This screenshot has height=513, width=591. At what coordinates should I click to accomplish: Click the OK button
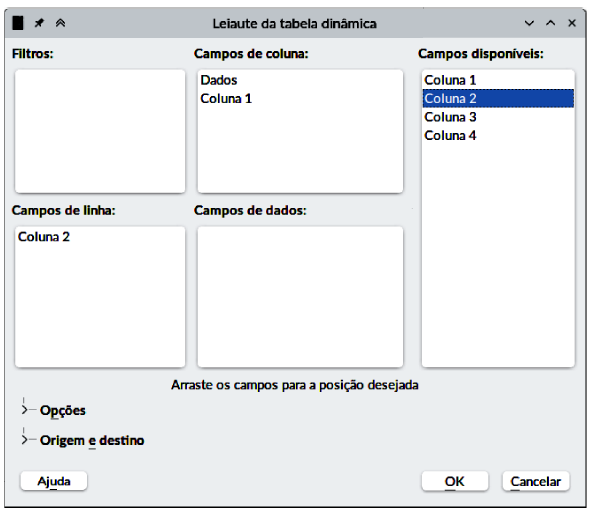point(455,481)
